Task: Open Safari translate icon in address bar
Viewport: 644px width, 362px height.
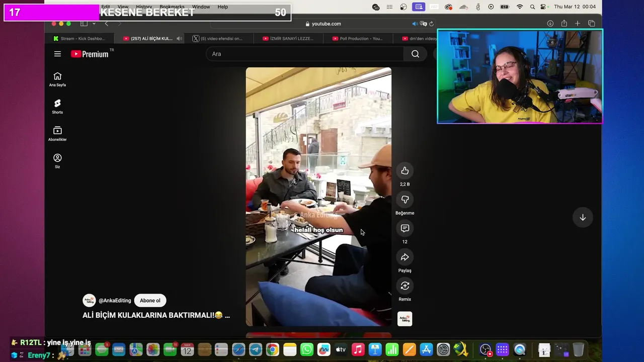Action: tap(423, 24)
